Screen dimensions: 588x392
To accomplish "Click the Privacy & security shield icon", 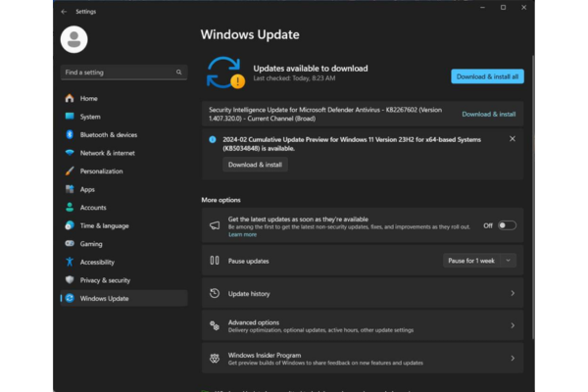I will coord(70,280).
